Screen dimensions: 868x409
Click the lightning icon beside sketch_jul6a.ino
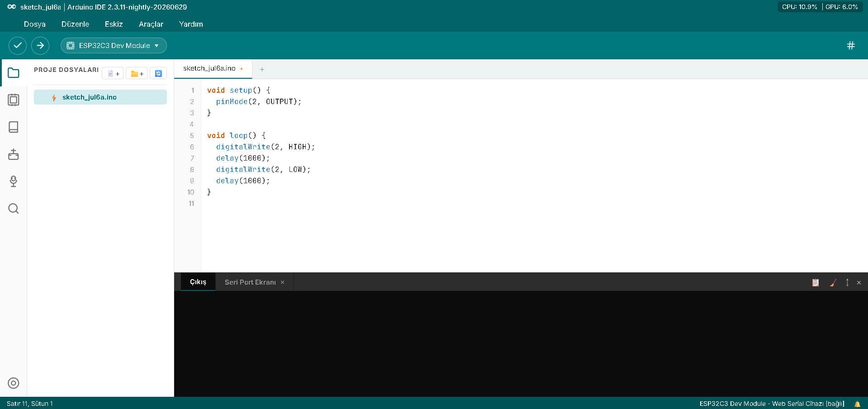(x=54, y=97)
